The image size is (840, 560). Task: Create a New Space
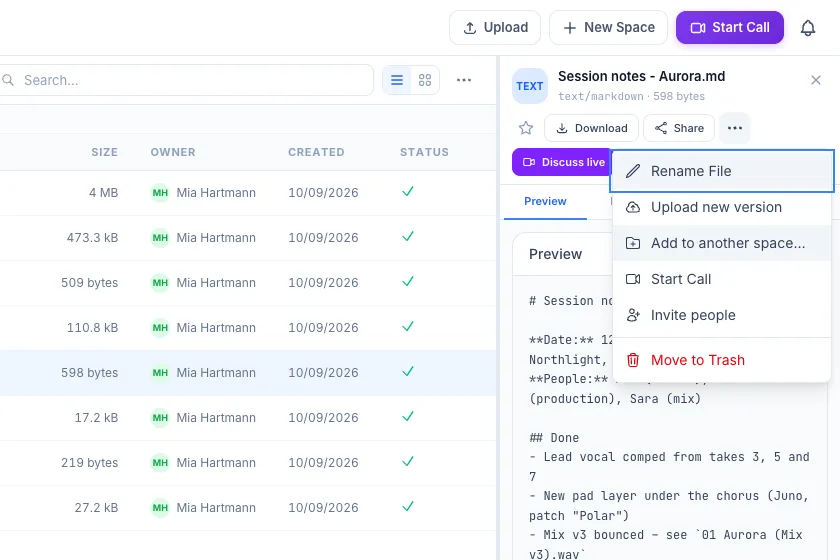[608, 27]
